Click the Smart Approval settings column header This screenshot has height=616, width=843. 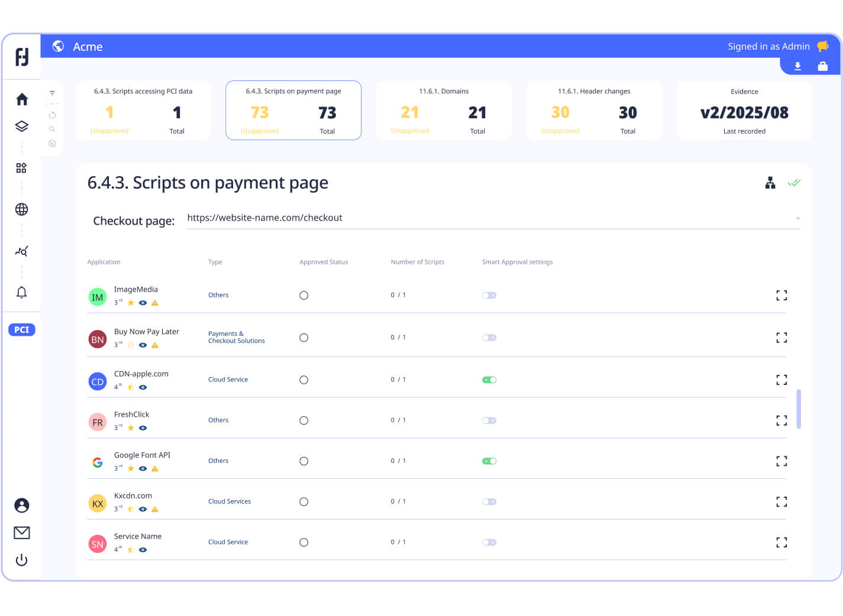517,262
